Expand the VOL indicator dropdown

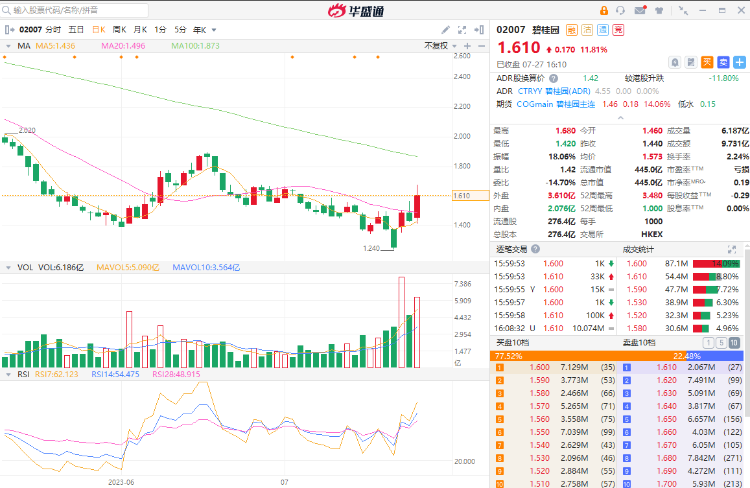tap(8, 267)
